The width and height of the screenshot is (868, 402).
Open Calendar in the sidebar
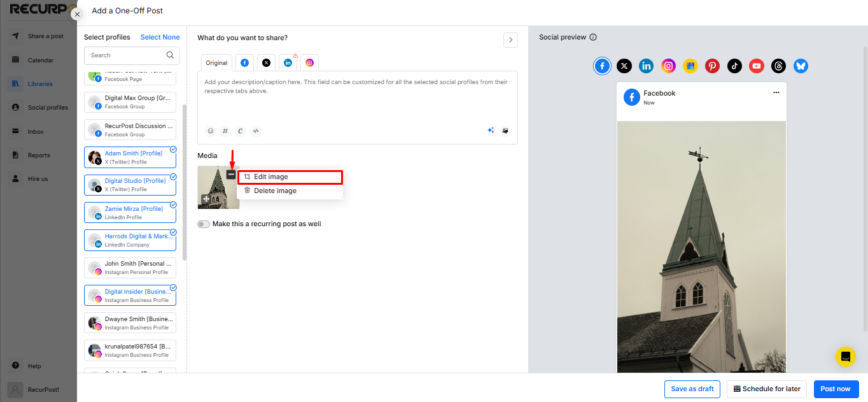[39, 60]
